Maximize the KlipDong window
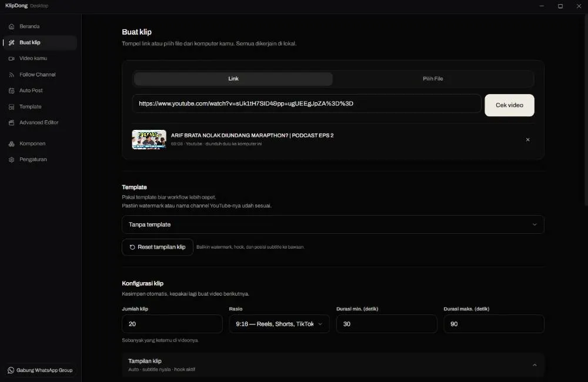The height and width of the screenshot is (382, 588). click(560, 6)
